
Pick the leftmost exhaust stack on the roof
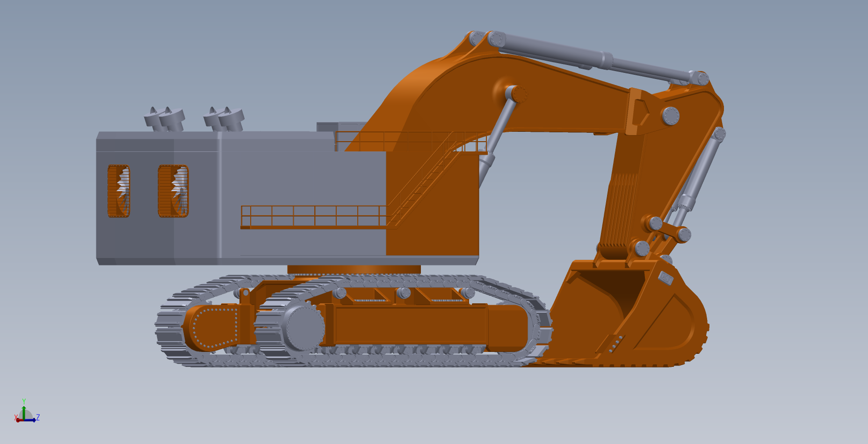tap(155, 117)
